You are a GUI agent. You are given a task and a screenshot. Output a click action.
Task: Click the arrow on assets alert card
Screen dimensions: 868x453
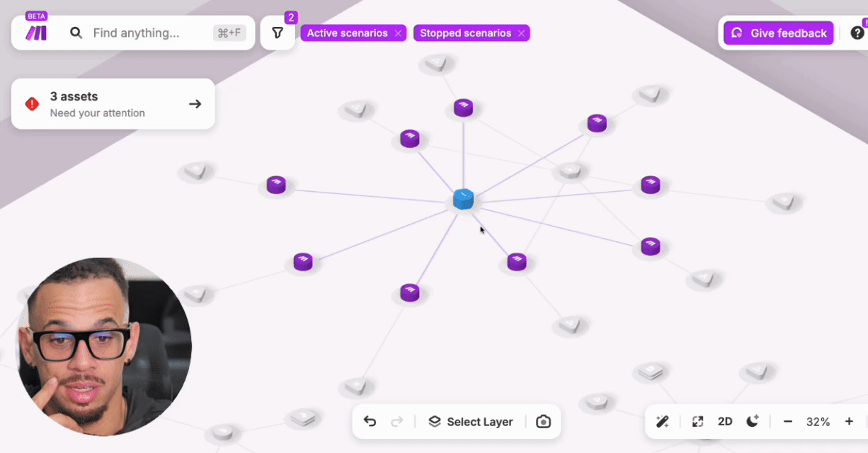point(195,103)
